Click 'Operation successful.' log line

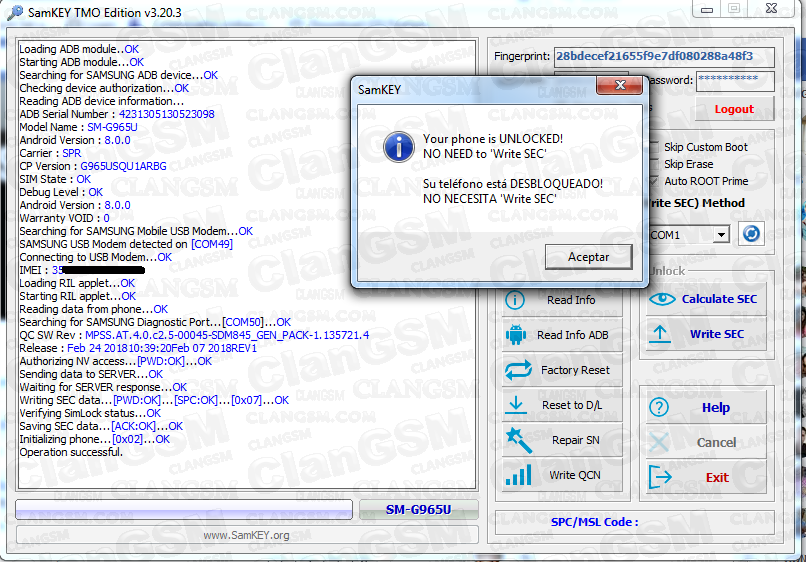pos(71,452)
